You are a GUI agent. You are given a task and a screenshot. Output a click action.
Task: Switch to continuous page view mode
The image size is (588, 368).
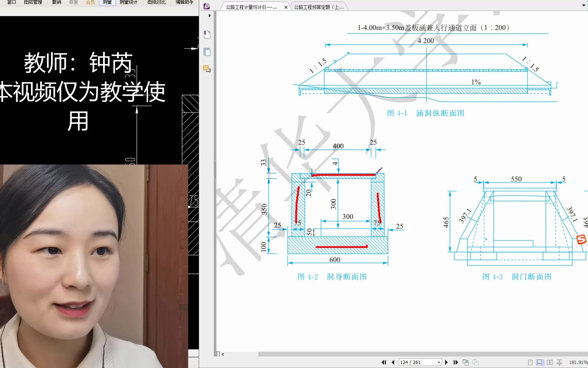[x=540, y=362]
